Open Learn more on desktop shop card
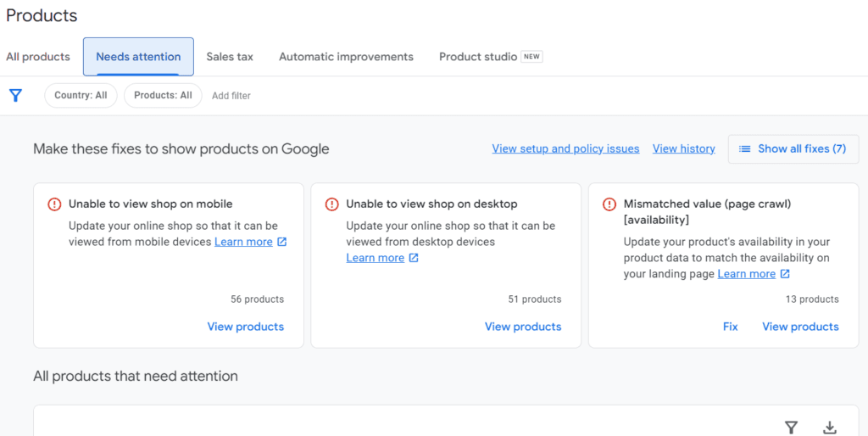Viewport: 868px width, 436px height. point(376,258)
